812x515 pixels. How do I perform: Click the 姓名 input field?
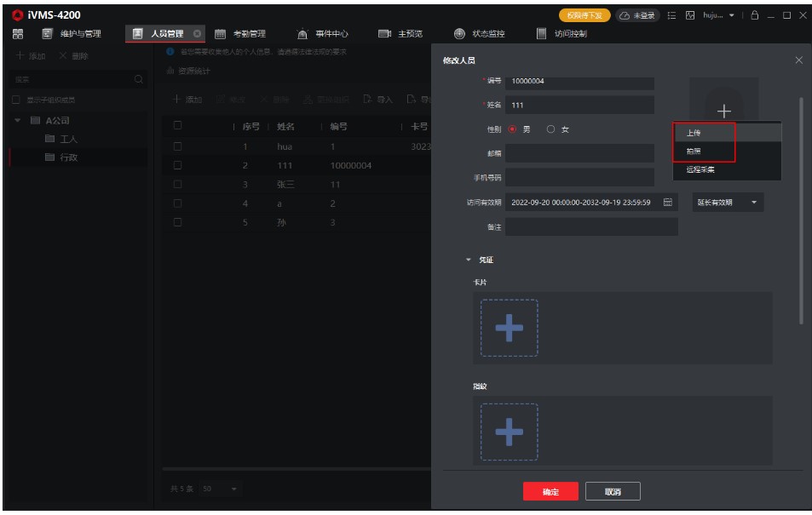[x=579, y=105]
